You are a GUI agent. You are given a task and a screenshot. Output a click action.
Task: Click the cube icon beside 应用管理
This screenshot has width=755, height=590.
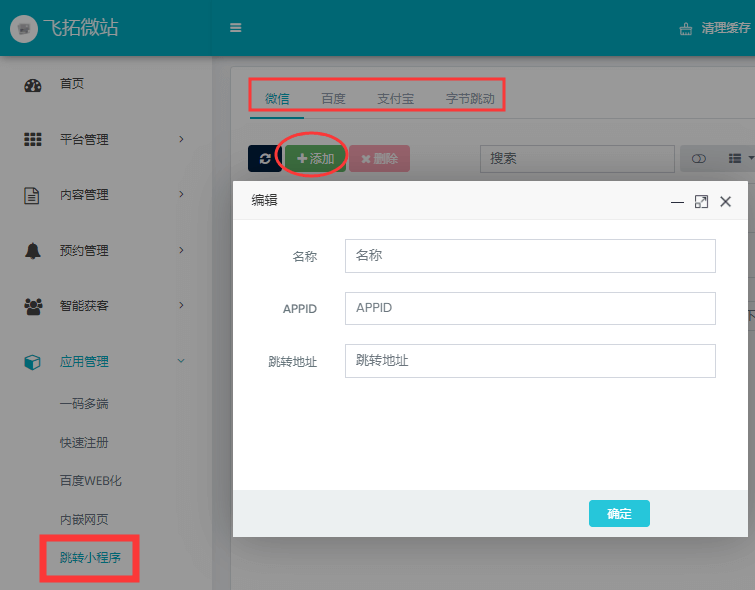coord(32,362)
